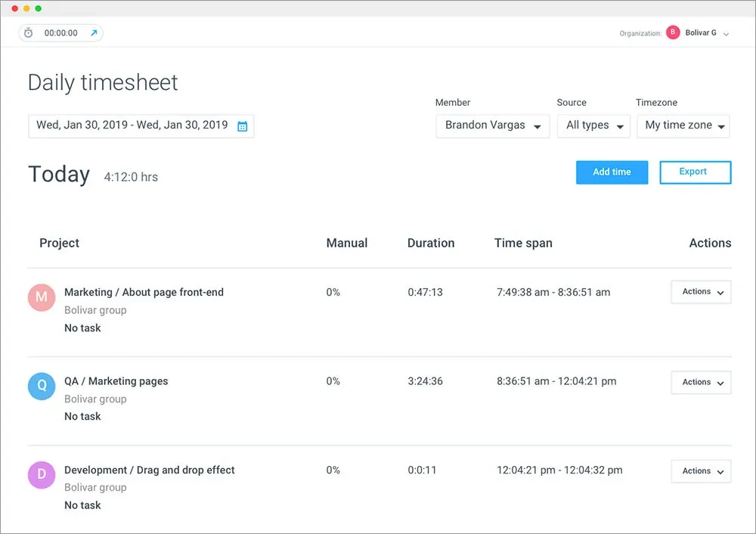The height and width of the screenshot is (534, 756).
Task: Click time span 12:04:21 pm - 12:04:32 pm
Action: [x=559, y=470]
